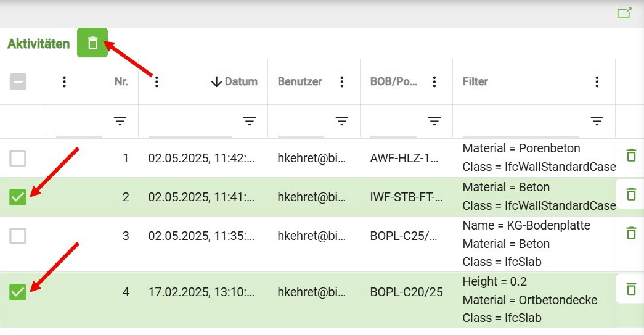Delete activity row number 1
Screen dimensions: 644x335
click(x=630, y=155)
